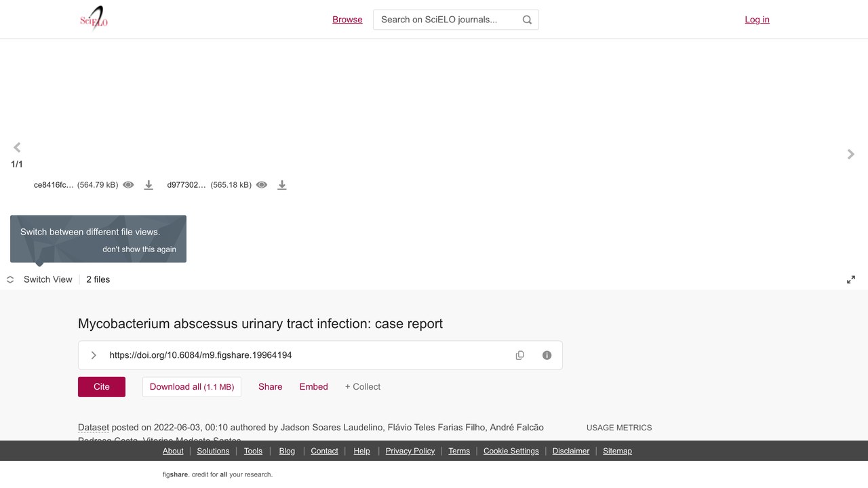Expand the DOI citation chevron

pyautogui.click(x=94, y=355)
